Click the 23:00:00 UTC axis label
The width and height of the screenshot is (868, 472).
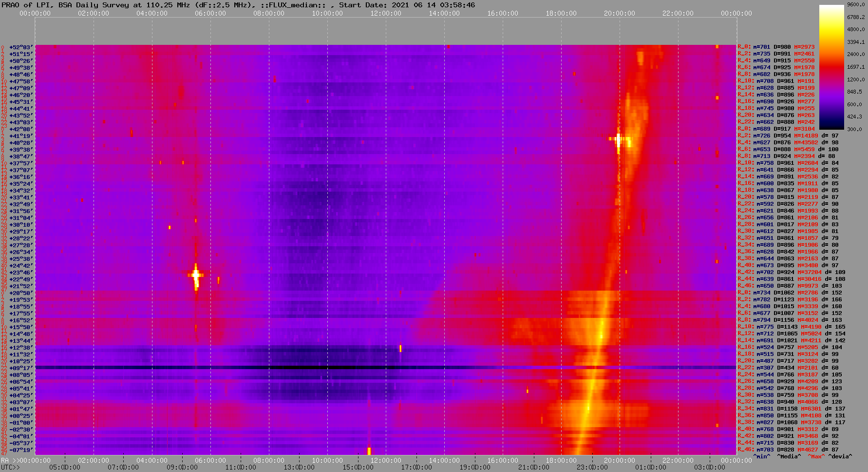(592, 468)
